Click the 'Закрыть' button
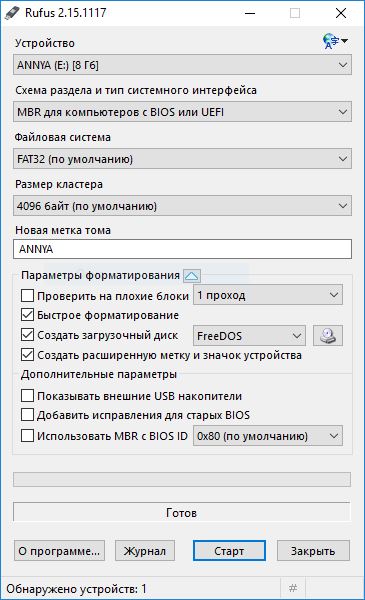Screen dimensions: 365x600 click(x=313, y=551)
